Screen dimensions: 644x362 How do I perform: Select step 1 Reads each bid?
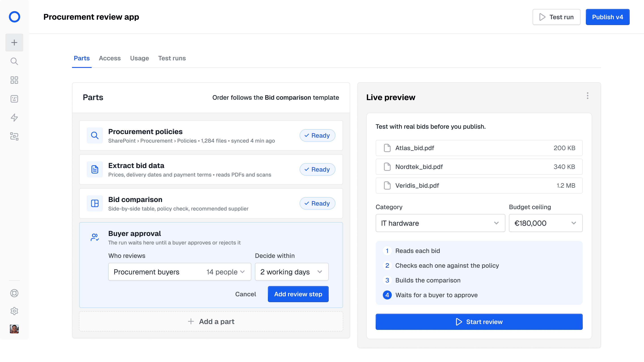(411, 251)
